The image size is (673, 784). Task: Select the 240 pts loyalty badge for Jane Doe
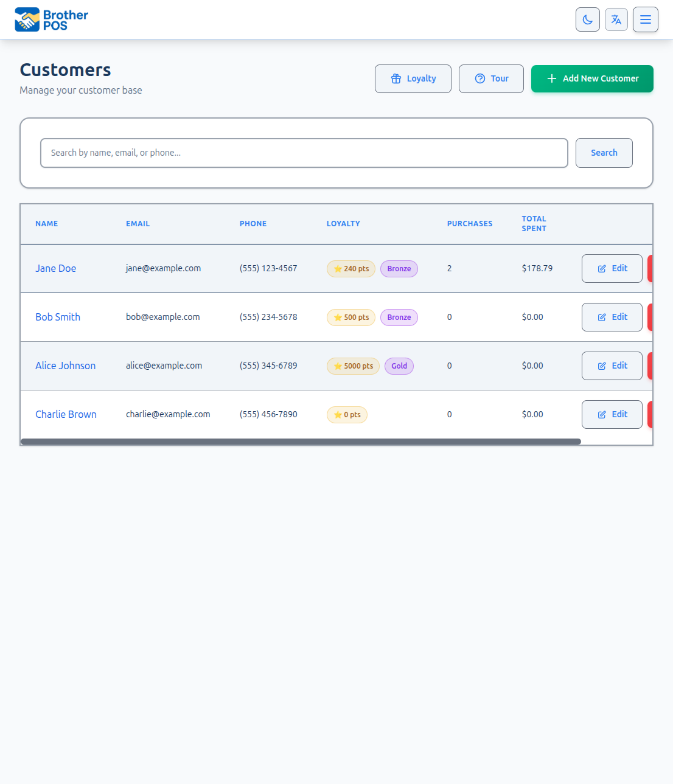[351, 268]
